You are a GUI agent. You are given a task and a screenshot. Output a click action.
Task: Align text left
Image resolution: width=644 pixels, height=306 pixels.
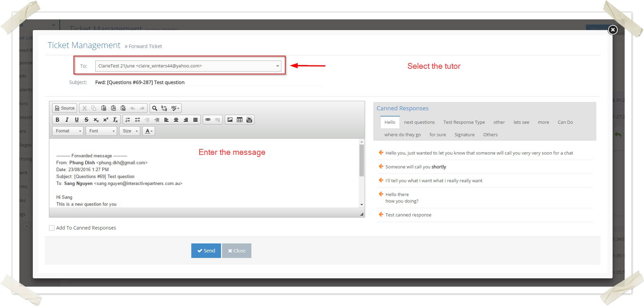pyautogui.click(x=166, y=120)
